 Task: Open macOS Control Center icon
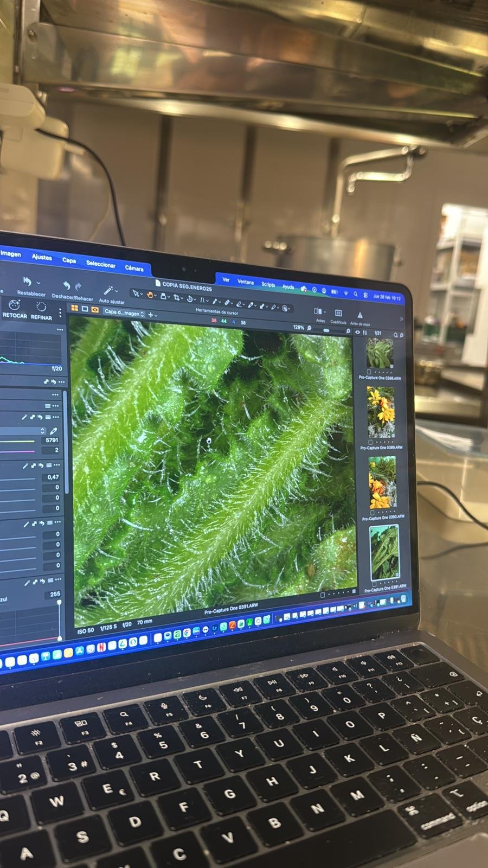pos(365,295)
